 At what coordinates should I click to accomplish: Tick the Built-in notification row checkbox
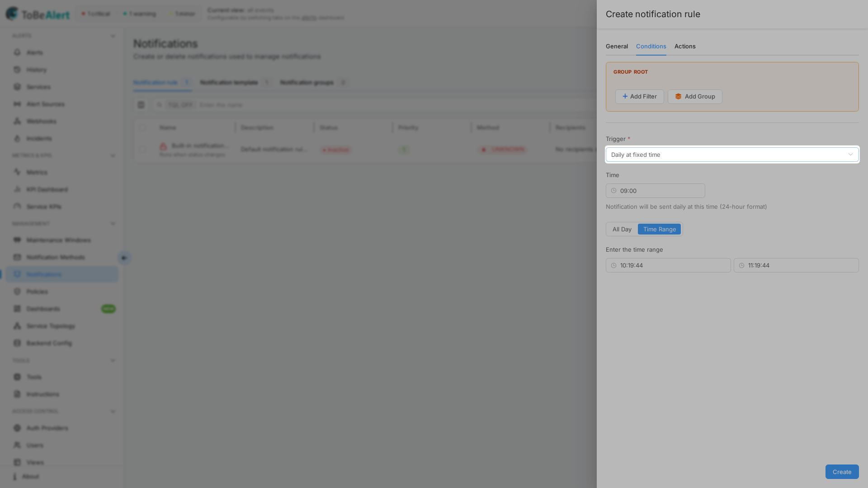click(x=143, y=149)
